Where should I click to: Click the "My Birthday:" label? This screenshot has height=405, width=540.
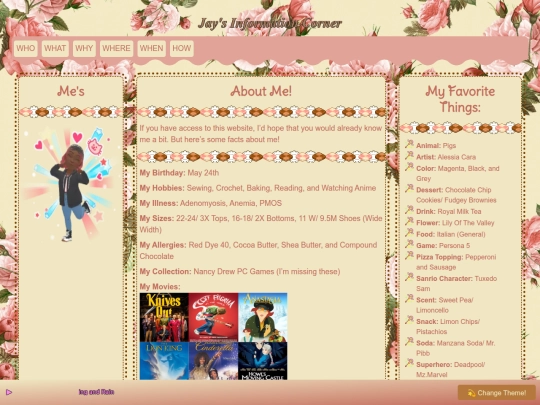163,173
